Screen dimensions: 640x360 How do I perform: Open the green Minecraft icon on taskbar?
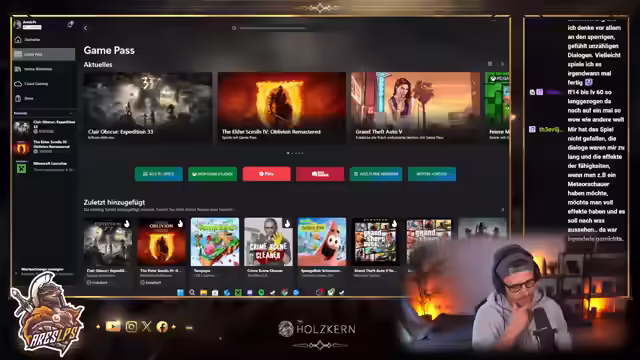click(238, 292)
